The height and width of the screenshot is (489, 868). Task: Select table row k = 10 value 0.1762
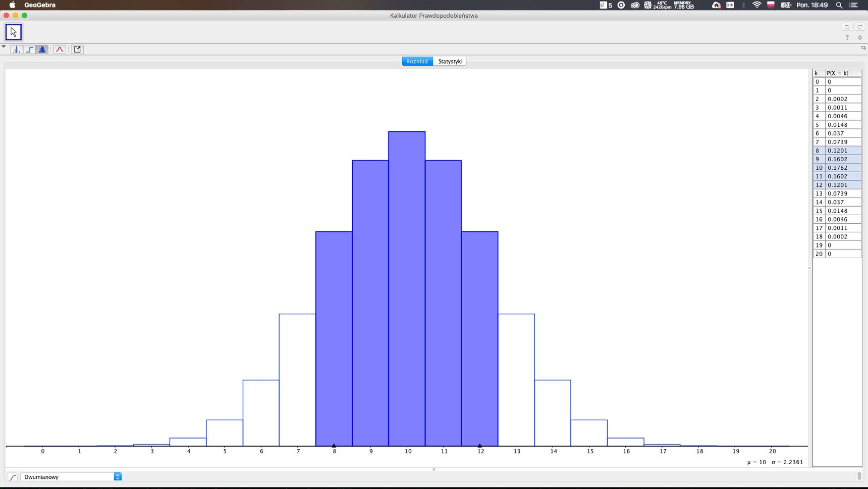[x=837, y=168]
